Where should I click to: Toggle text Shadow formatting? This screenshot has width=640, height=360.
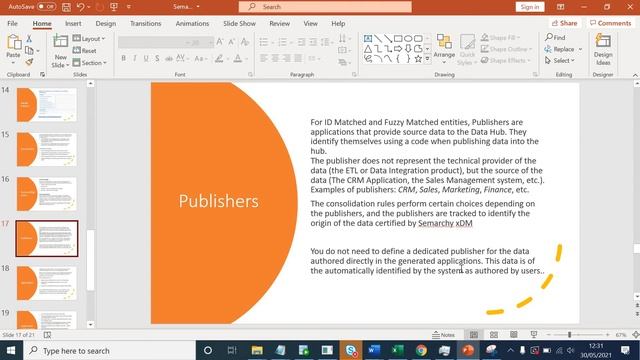click(x=157, y=59)
